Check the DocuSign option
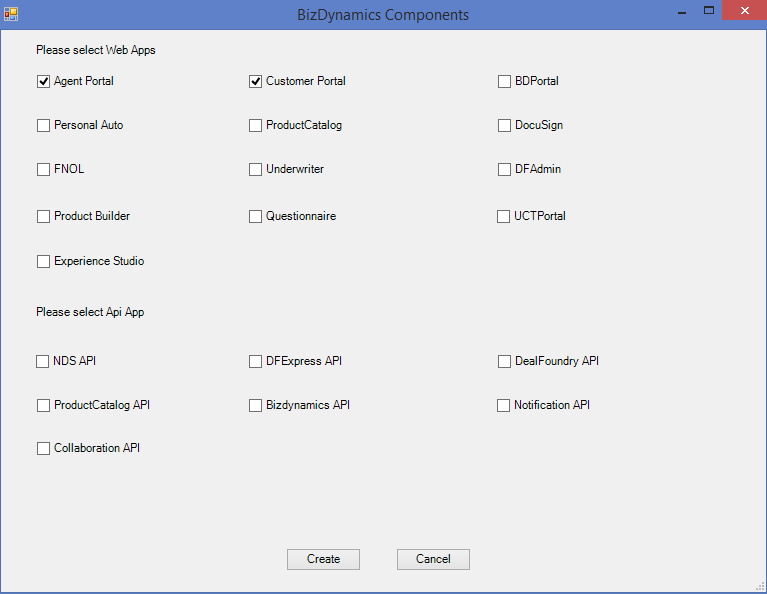Screen dimensions: 767x594 (504, 125)
